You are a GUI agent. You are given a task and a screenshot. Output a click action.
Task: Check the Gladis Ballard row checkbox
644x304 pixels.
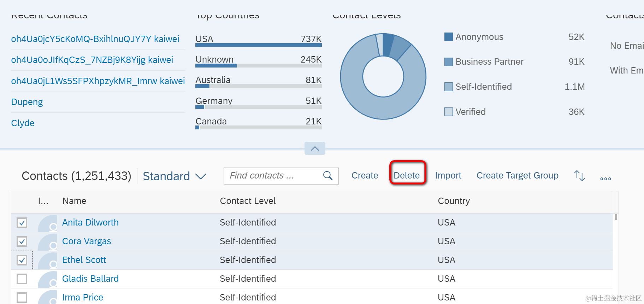[22, 279]
